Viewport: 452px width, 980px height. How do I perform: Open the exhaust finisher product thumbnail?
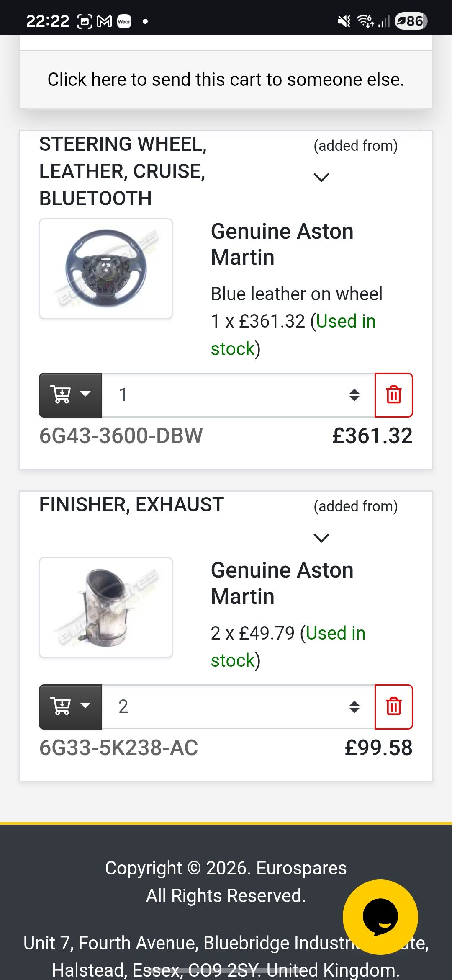pos(106,607)
